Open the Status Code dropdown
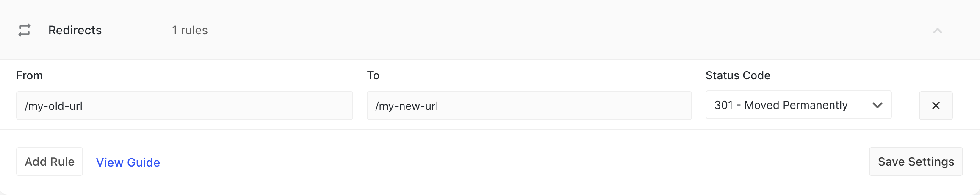980x195 pixels. (x=798, y=105)
